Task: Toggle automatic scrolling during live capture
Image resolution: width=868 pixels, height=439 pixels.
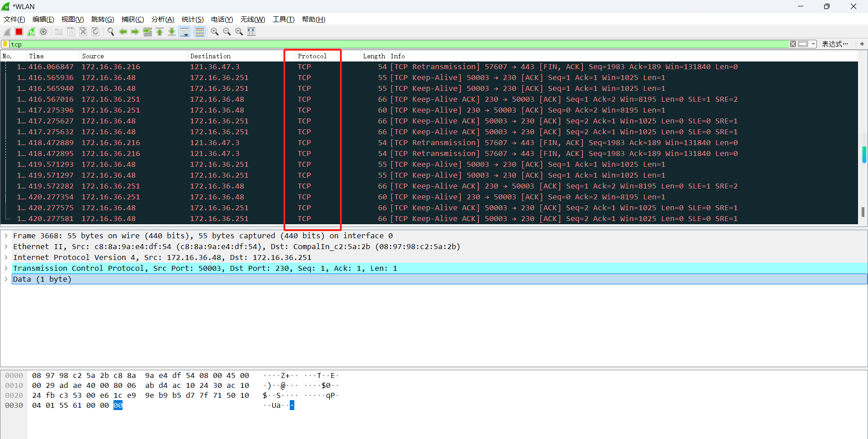Action: (184, 32)
